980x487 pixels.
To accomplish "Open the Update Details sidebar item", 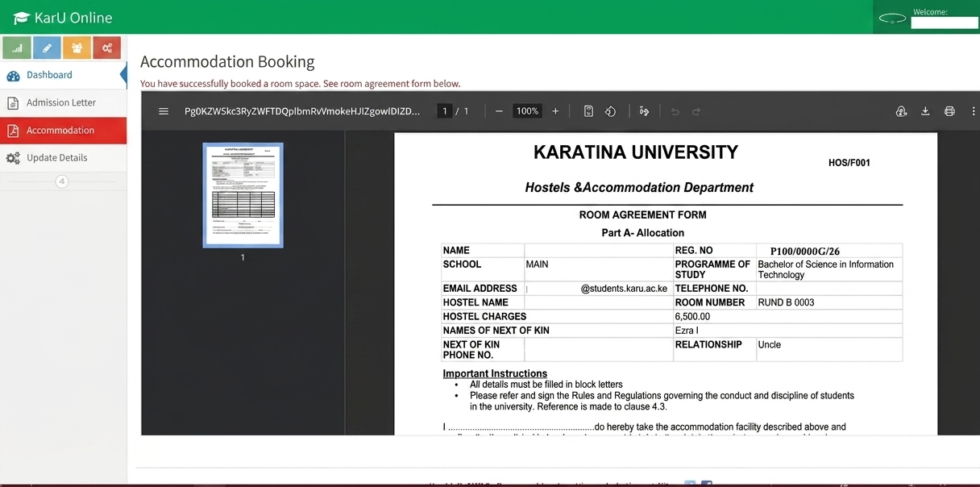I will click(63, 157).
